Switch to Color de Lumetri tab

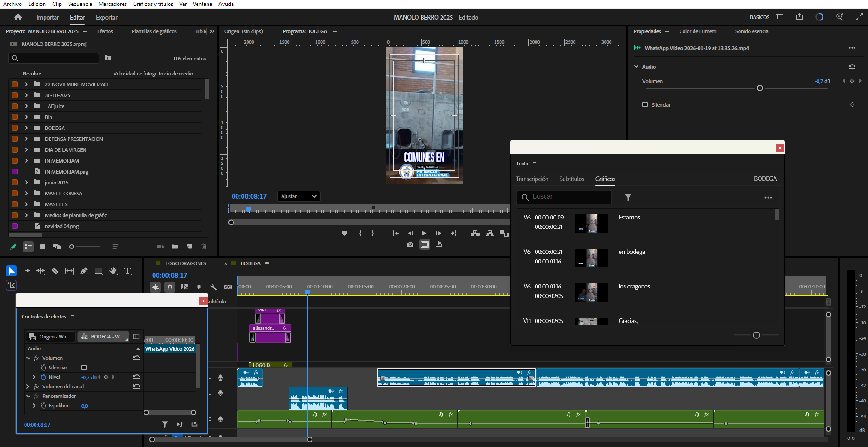(698, 31)
